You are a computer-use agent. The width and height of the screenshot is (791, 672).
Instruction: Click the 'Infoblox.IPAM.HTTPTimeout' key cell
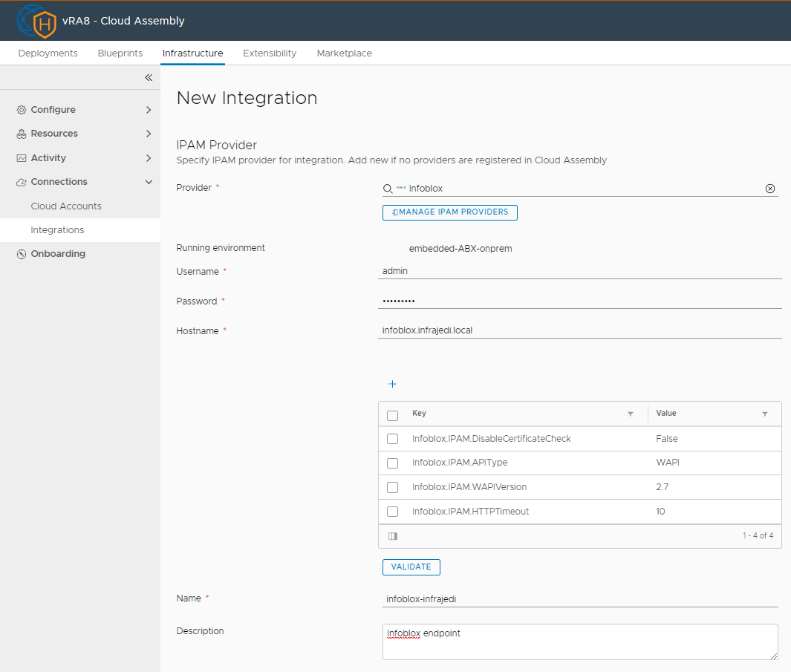click(x=471, y=512)
